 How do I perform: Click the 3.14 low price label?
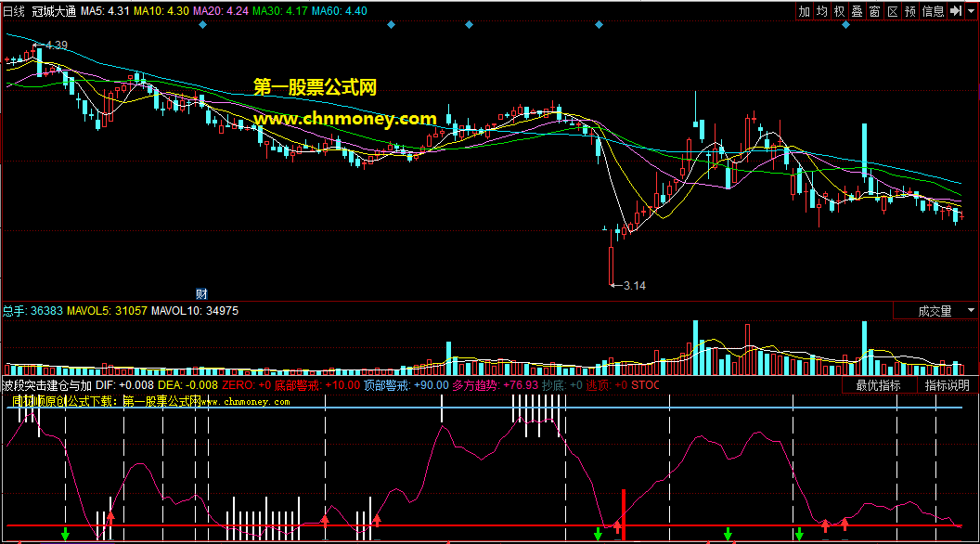click(635, 286)
